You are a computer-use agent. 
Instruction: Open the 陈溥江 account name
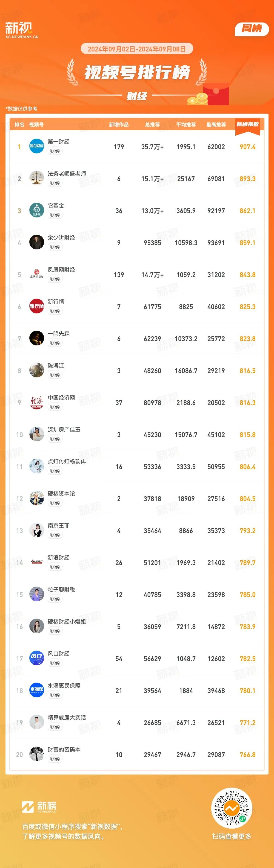tap(56, 366)
